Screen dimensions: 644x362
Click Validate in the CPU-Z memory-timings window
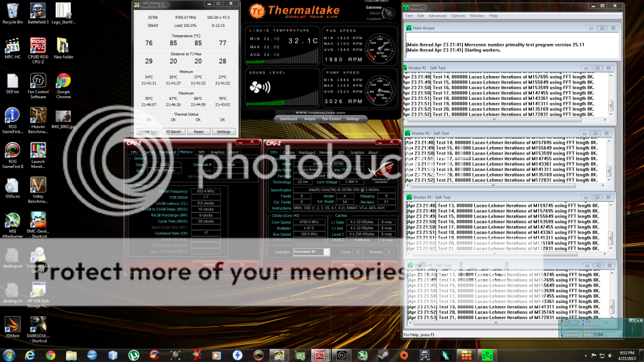209,265
